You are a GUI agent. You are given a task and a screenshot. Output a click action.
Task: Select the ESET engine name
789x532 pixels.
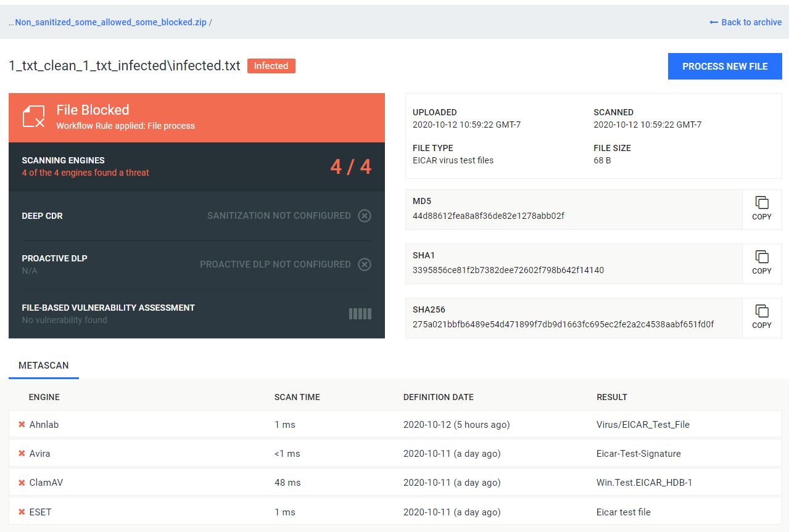pyautogui.click(x=40, y=512)
